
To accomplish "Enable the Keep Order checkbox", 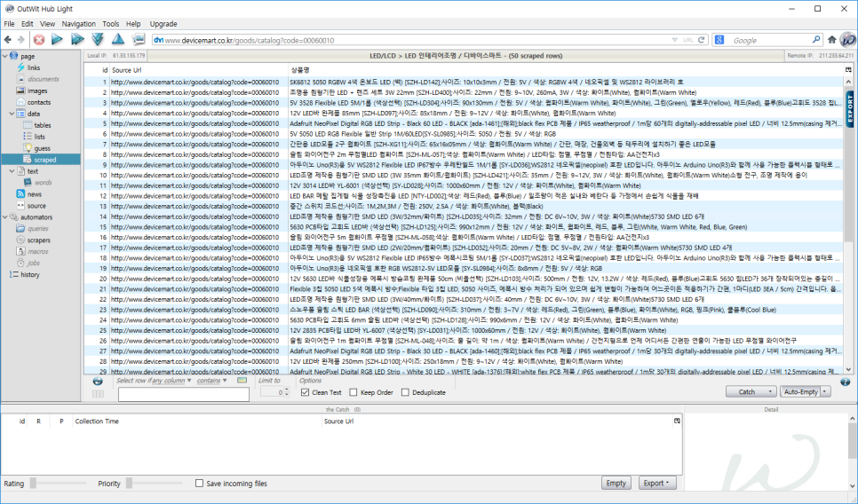I will (x=354, y=392).
